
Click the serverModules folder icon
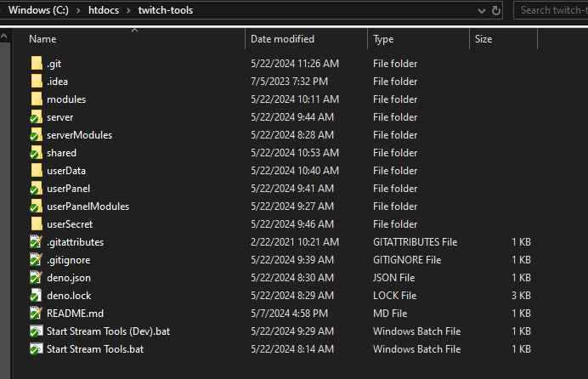36,135
